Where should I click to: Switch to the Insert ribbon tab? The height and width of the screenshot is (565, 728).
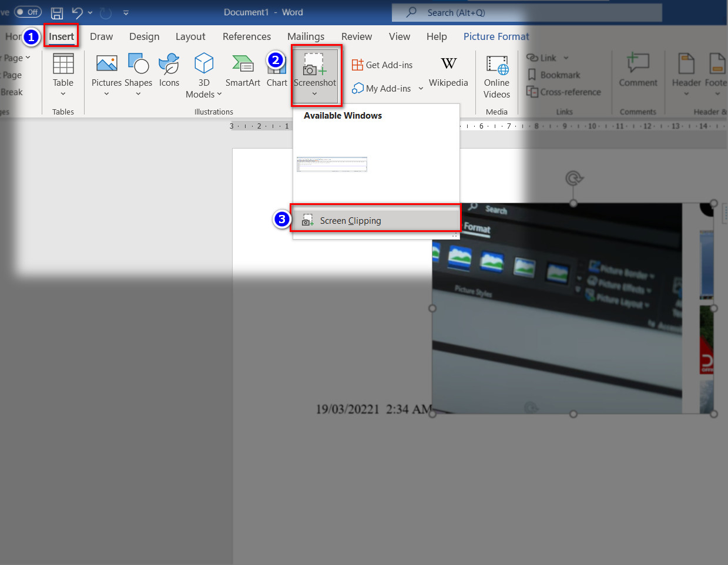[x=61, y=36]
